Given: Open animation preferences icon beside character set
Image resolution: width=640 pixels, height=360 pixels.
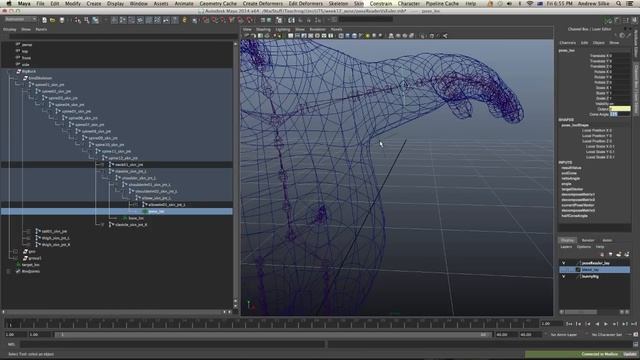Looking at the screenshot, I should (636, 334).
